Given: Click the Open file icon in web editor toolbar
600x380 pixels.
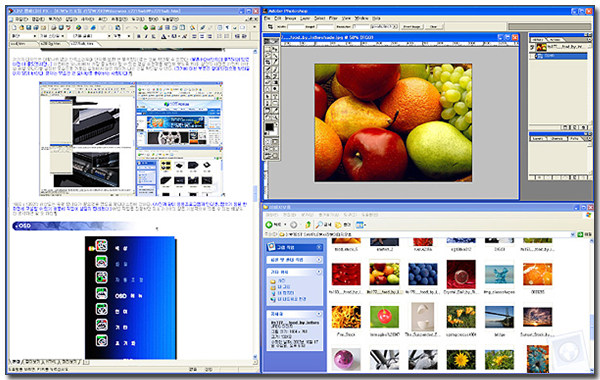Looking at the screenshot, I should click(x=22, y=28).
